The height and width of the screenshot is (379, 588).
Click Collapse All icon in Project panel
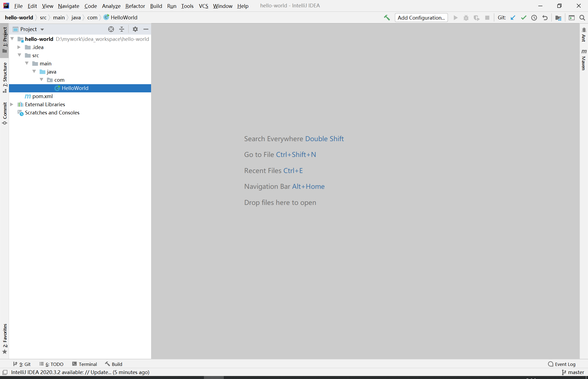pos(122,29)
